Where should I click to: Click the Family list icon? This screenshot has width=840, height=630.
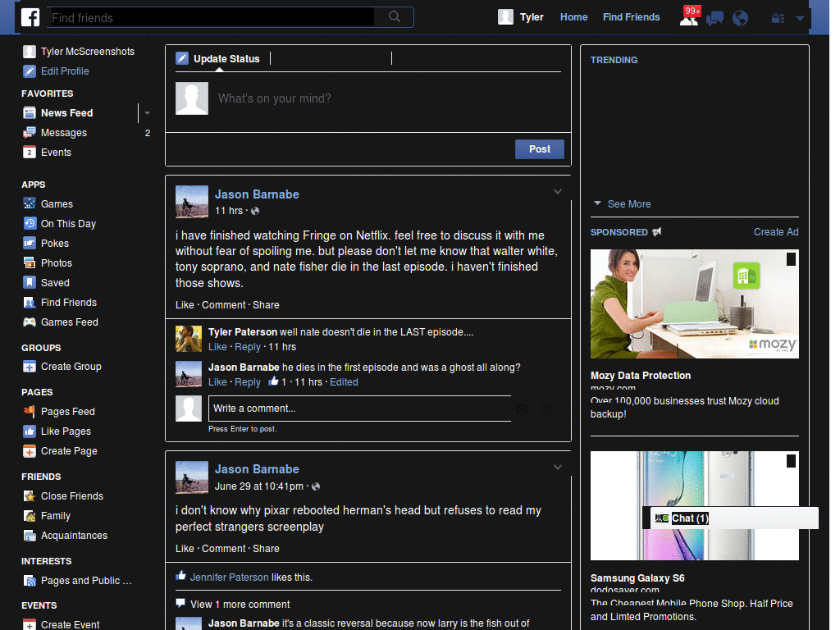click(30, 515)
